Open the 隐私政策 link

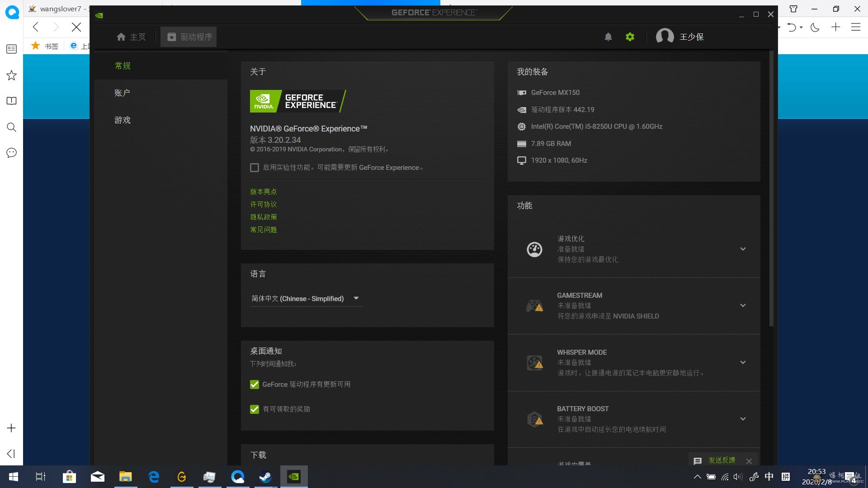264,217
